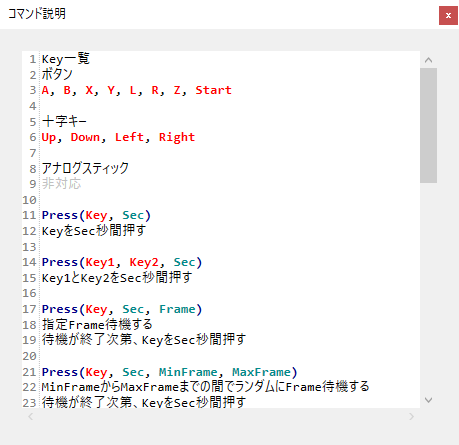
Task: Click the 'KeyをSec秒間押す' description on line 12
Action: [x=94, y=231]
